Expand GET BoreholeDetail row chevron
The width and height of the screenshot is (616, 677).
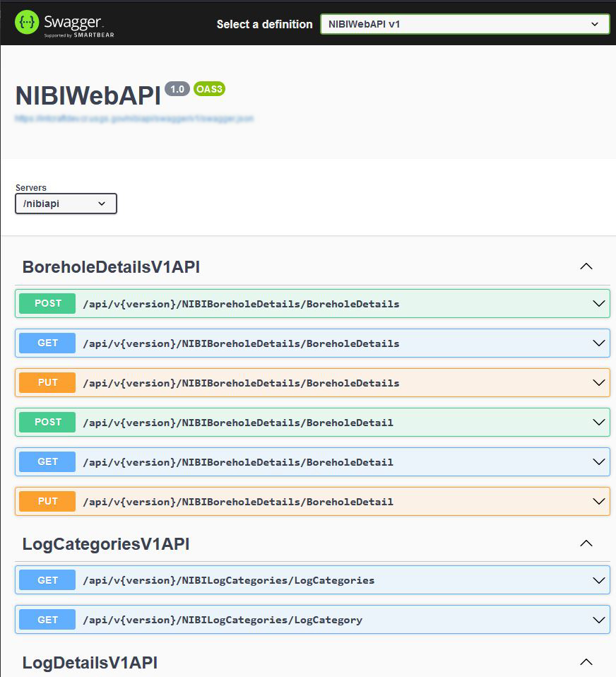click(599, 462)
